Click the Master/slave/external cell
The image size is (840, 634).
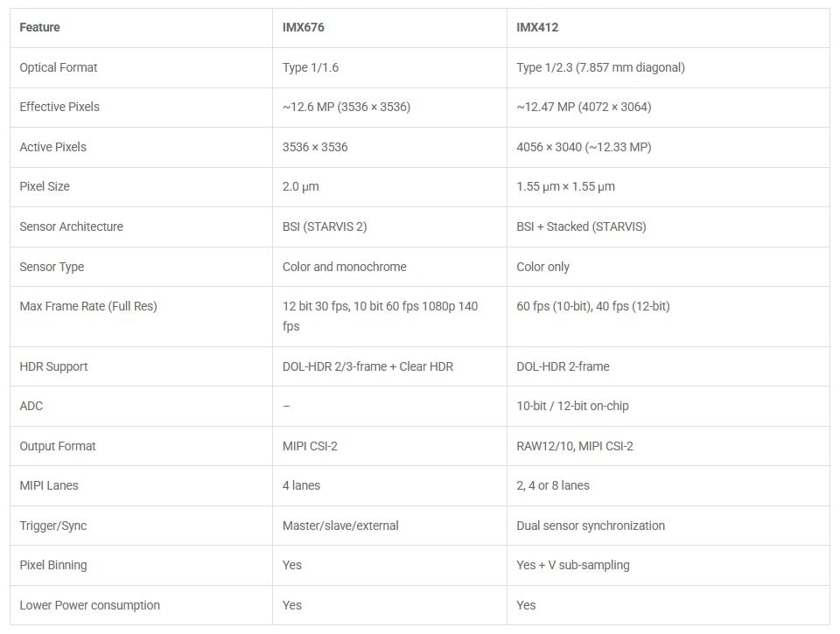pos(340,526)
